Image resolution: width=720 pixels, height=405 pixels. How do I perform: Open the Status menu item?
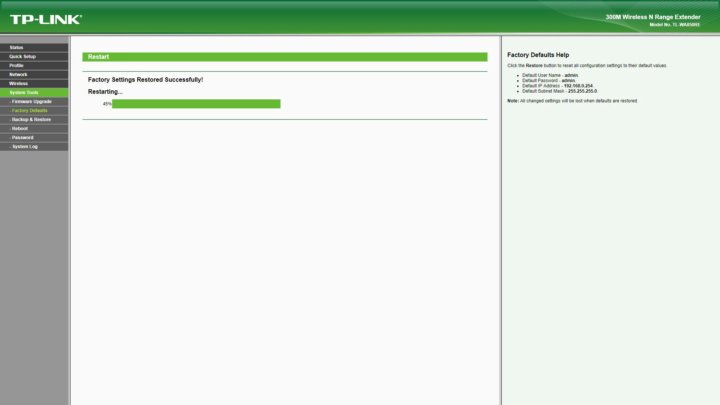[17, 47]
